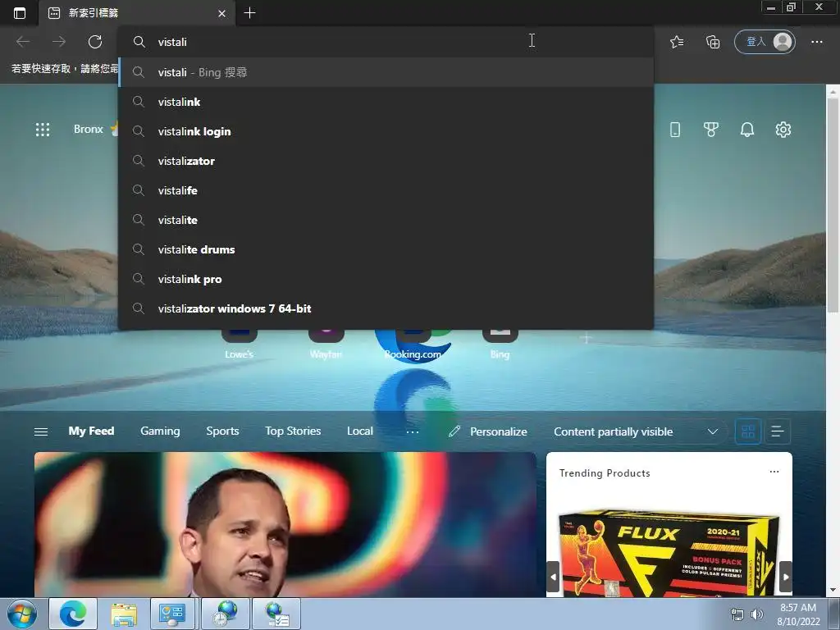The width and height of the screenshot is (840, 630).
Task: Switch to the Local tab
Action: tap(359, 431)
